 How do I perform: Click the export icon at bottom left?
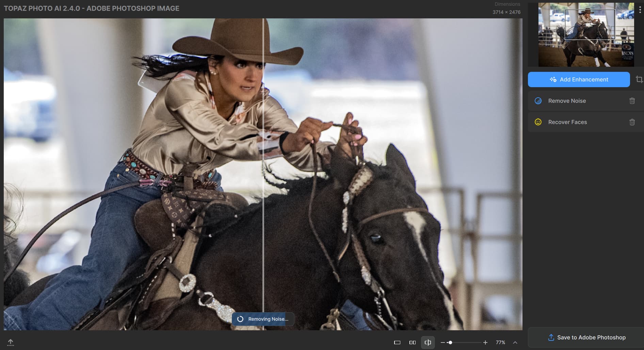tap(10, 342)
